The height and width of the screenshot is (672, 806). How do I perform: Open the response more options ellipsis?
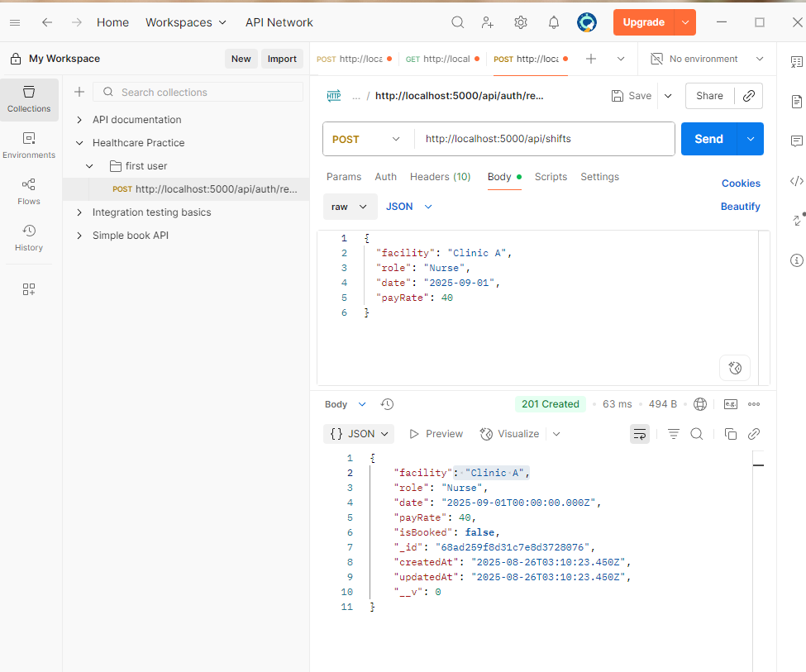(754, 404)
